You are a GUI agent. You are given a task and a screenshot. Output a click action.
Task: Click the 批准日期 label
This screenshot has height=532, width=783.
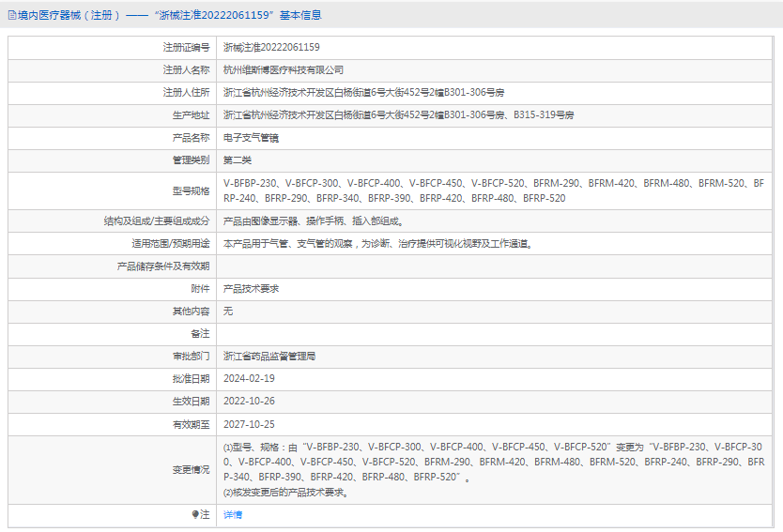tap(191, 379)
